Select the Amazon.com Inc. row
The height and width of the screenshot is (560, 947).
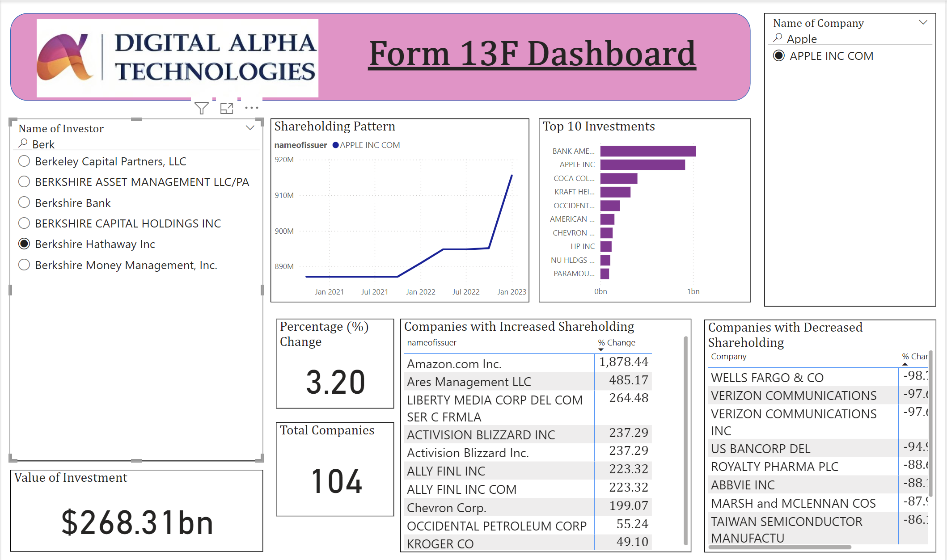(528, 363)
